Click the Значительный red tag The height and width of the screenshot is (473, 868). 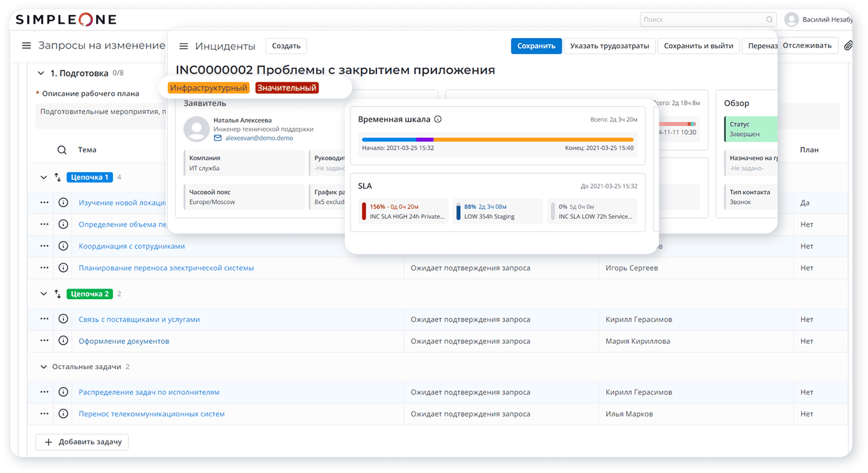pos(287,88)
